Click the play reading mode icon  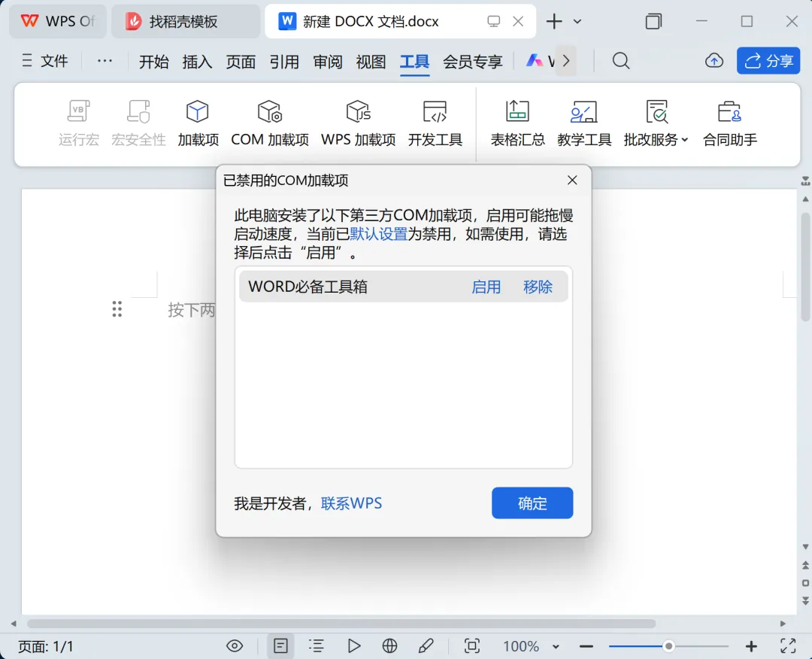(353, 646)
